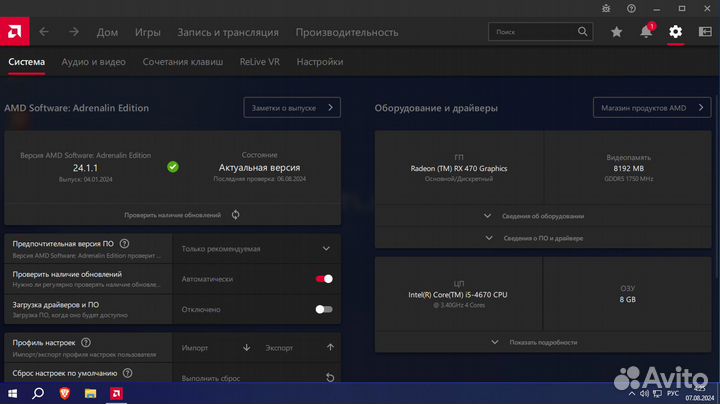Select the Аудио и видео subtab

93,62
